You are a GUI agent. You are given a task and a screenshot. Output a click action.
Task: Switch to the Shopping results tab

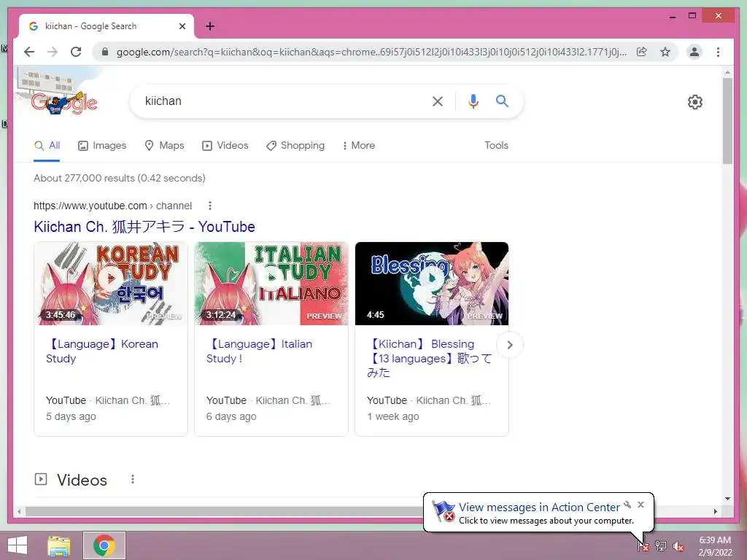pos(295,146)
